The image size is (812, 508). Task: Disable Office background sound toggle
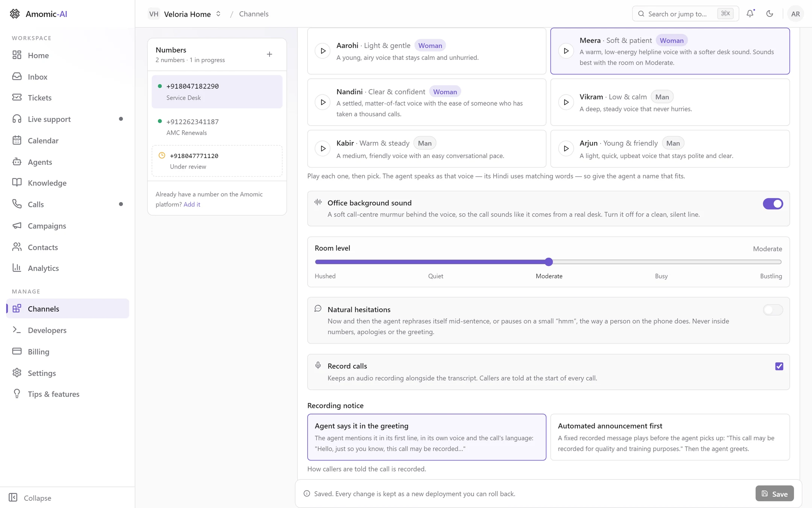(x=773, y=204)
